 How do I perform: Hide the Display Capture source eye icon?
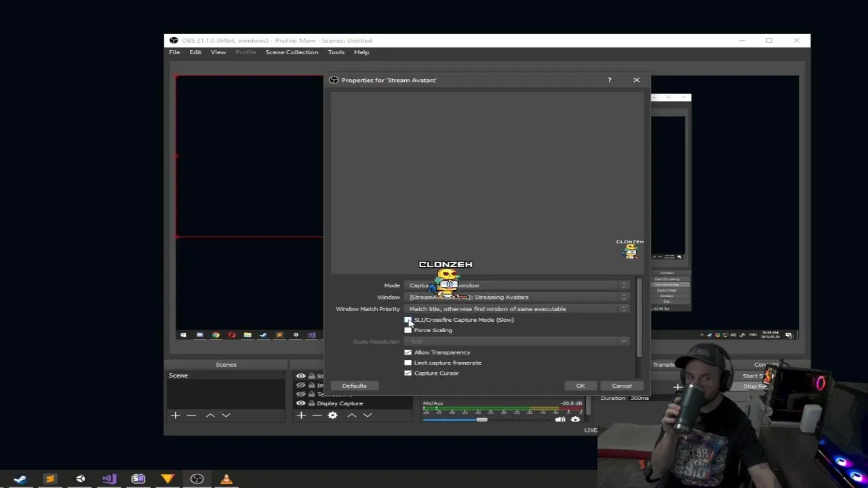pyautogui.click(x=300, y=403)
